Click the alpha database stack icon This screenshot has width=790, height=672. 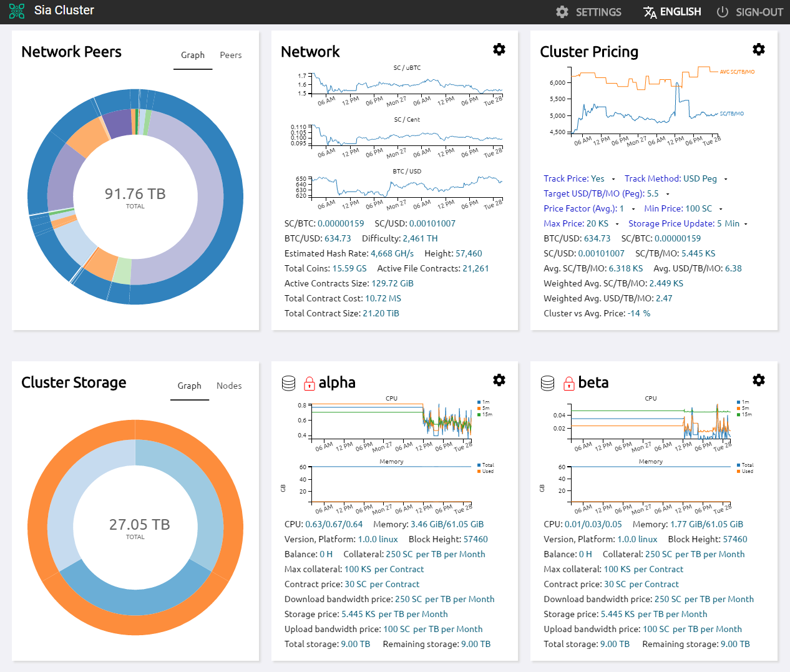point(289,383)
